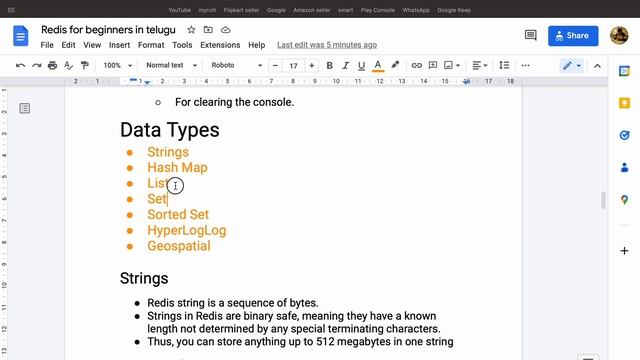This screenshot has width=640, height=360.
Task: Open the Insert menu
Action: tap(119, 45)
